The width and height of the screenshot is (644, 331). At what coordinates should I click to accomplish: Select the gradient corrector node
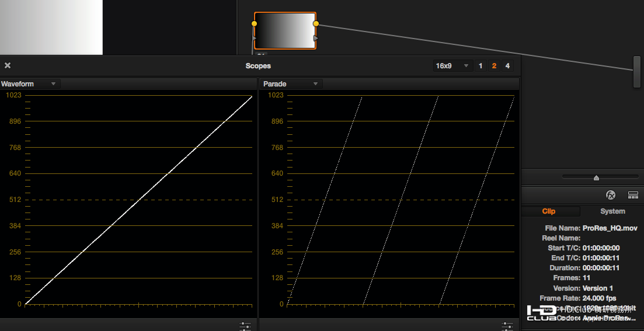click(x=285, y=30)
